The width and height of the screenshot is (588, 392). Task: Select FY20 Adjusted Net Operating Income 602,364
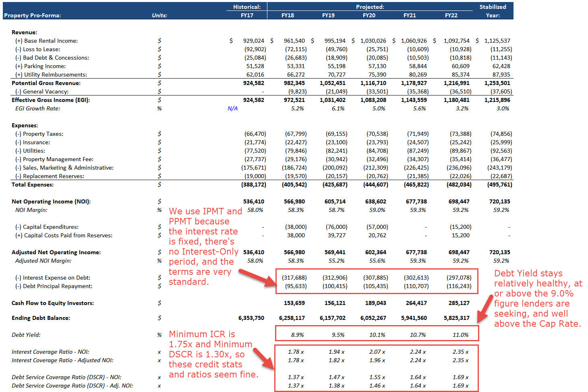point(376,252)
